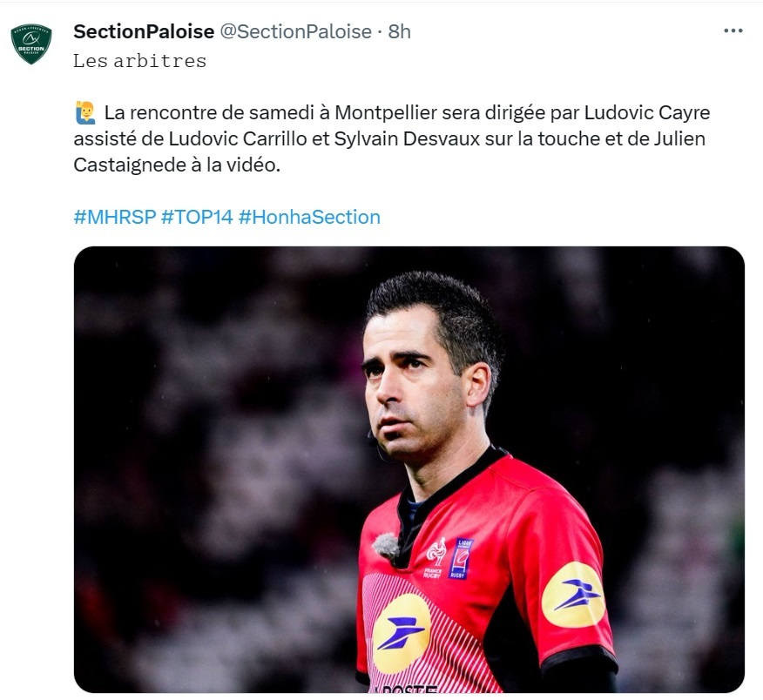Image resolution: width=763 pixels, height=700 pixels.
Task: Click the France Rugby rooster badge
Action: (435, 557)
